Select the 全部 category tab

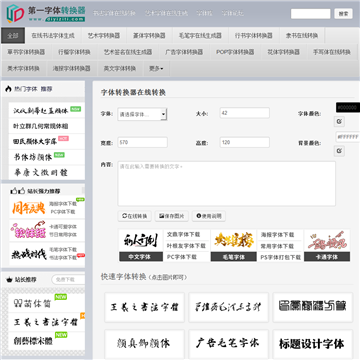(x=13, y=36)
